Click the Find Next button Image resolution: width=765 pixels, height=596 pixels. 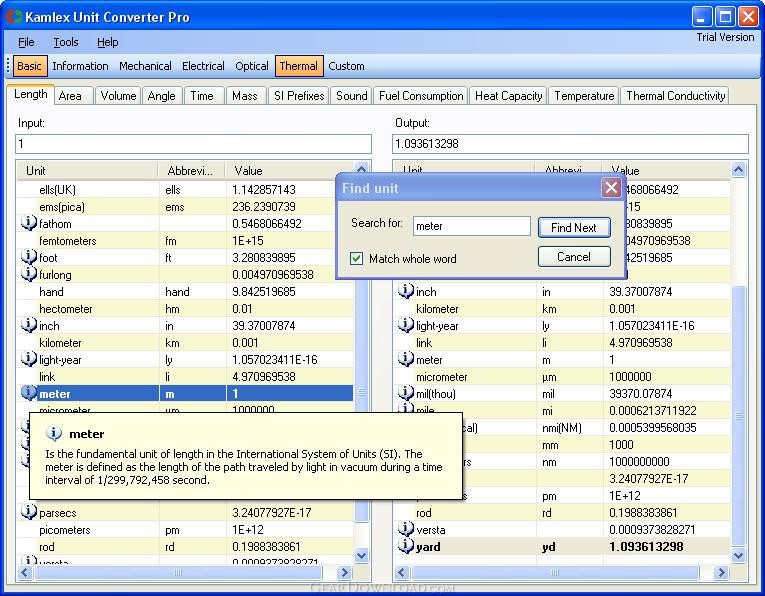pyautogui.click(x=574, y=227)
